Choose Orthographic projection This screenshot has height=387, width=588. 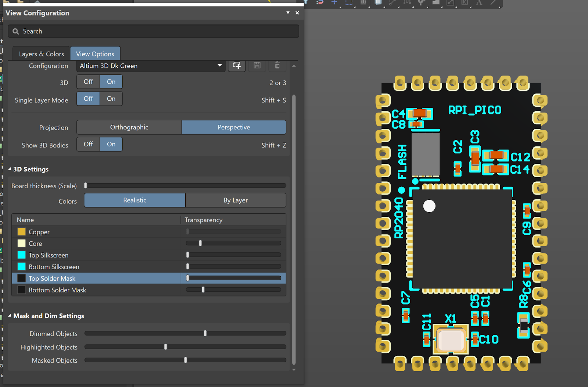pos(129,127)
